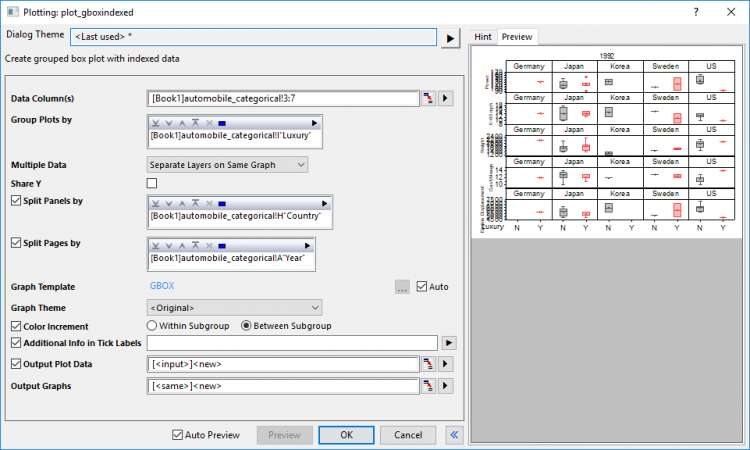750x450 pixels.
Task: Click blue select-columns icon in Group Plots by
Action: [222, 124]
